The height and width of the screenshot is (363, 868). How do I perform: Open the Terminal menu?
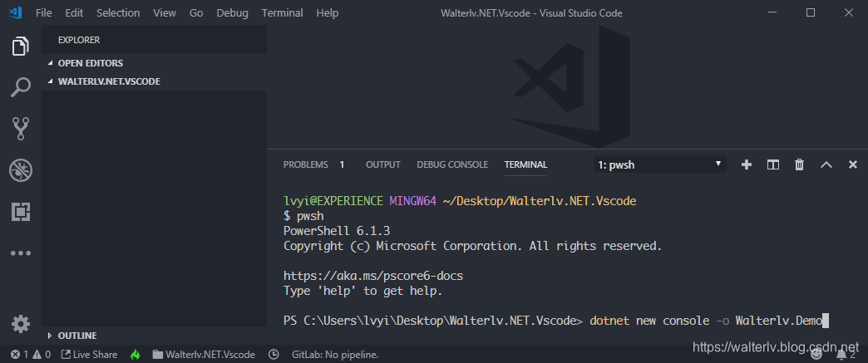point(283,12)
